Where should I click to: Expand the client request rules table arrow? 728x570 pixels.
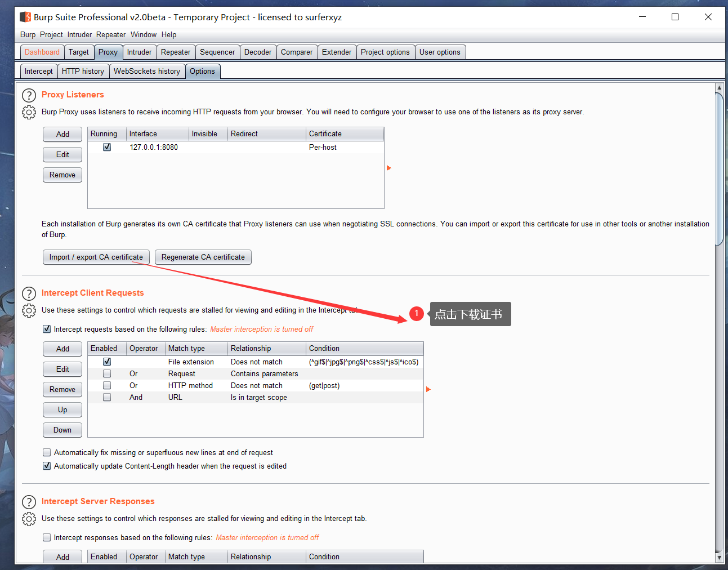[428, 389]
